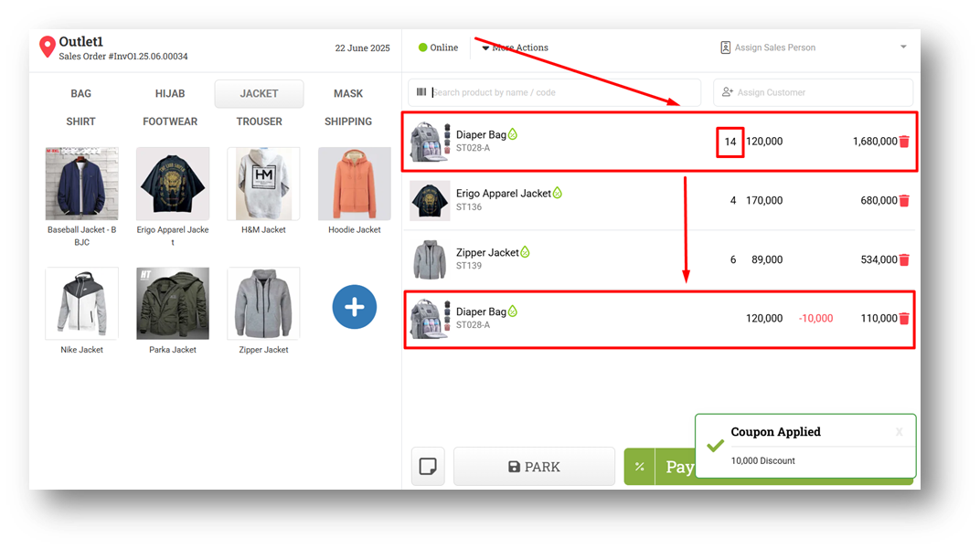Click the product search field
Screen dimensions: 980x549
coord(554,92)
